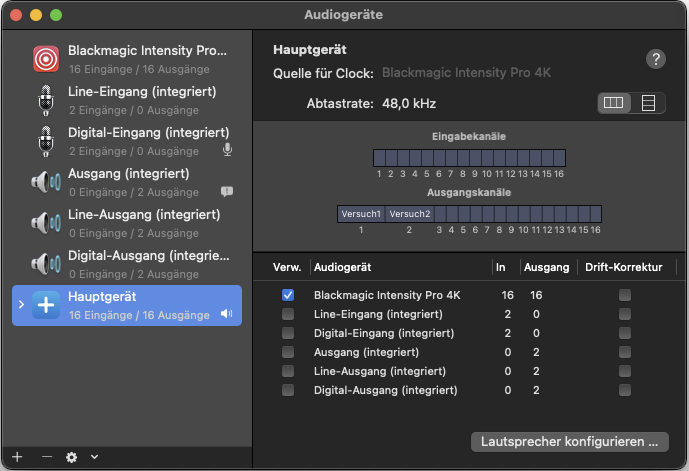The height and width of the screenshot is (471, 689).
Task: Click the Ausgang column header
Action: (546, 267)
